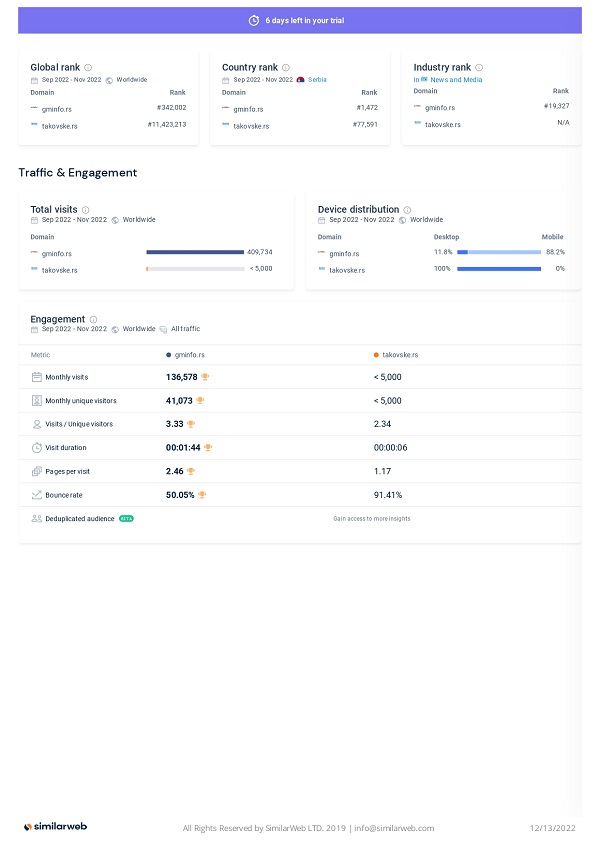Image resolution: width=600 pixels, height=848 pixels.
Task: Click the Pages per visit icon
Action: (37, 471)
